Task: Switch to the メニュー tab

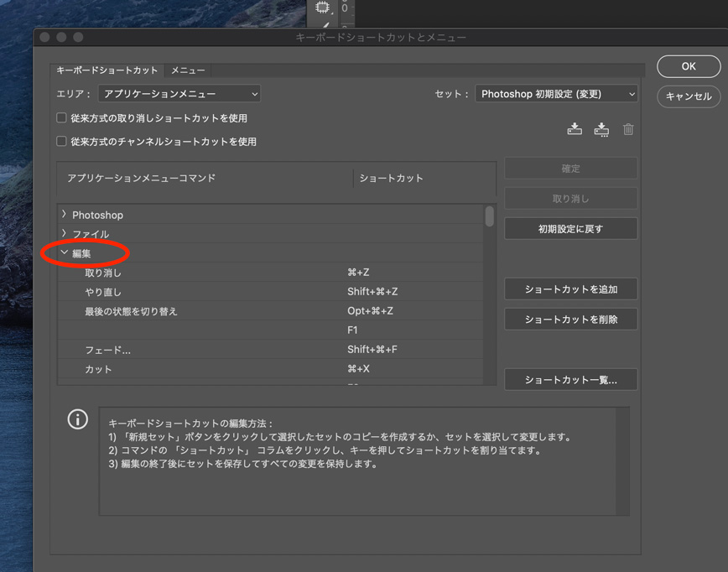Action: click(188, 70)
